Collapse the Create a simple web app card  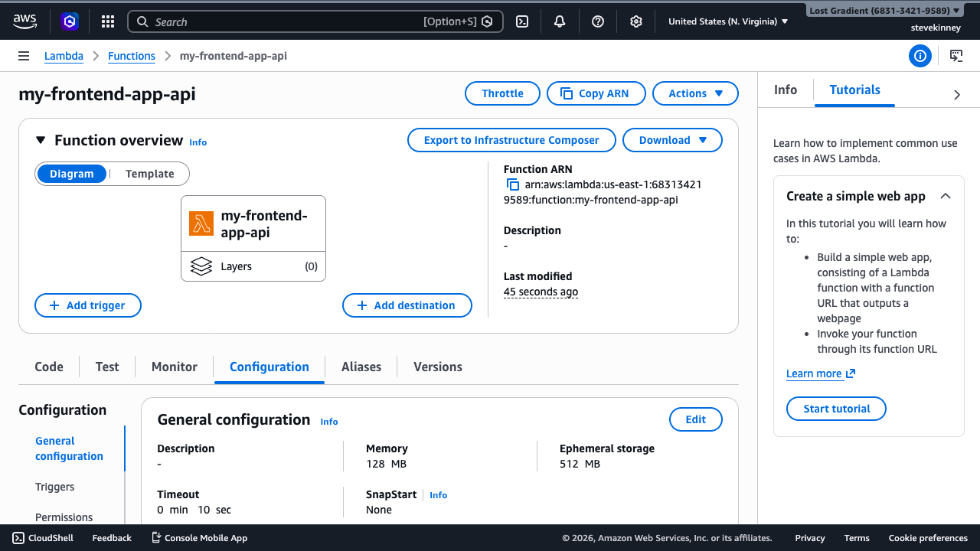pyautogui.click(x=946, y=196)
